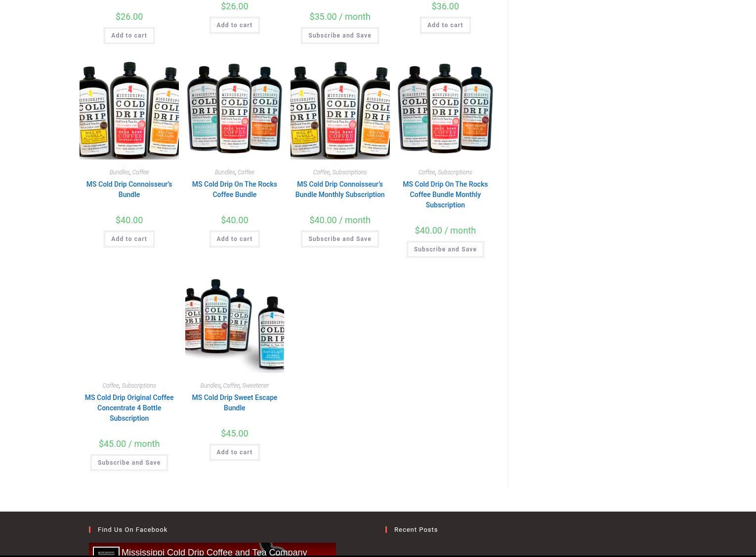Image resolution: width=756 pixels, height=557 pixels.
Task: Open MS Cold Drip Connoisseur's Bundle title link
Action: click(129, 189)
